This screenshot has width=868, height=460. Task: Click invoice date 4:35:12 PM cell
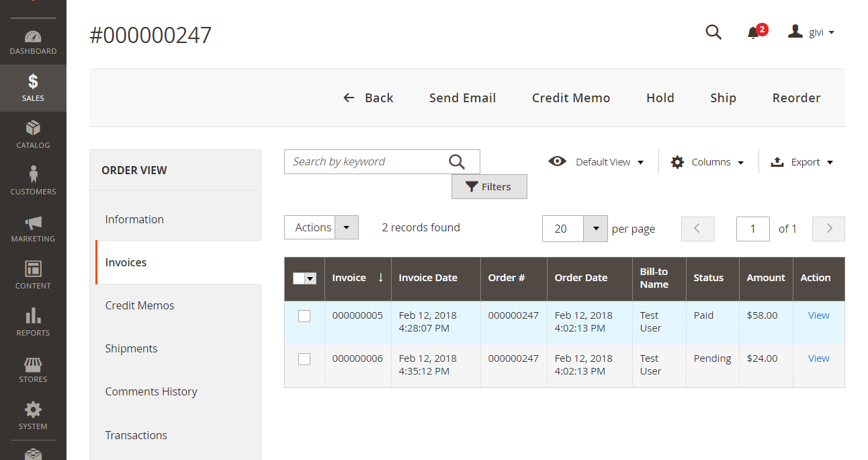[x=435, y=365]
